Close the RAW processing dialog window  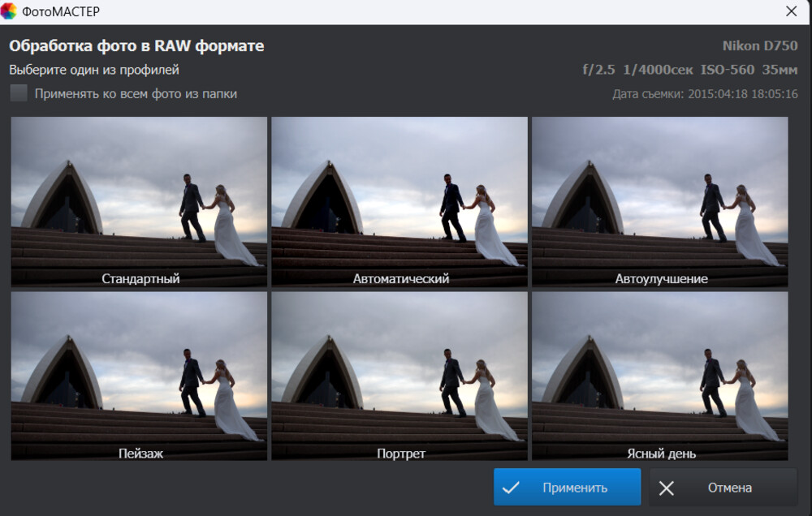(791, 11)
